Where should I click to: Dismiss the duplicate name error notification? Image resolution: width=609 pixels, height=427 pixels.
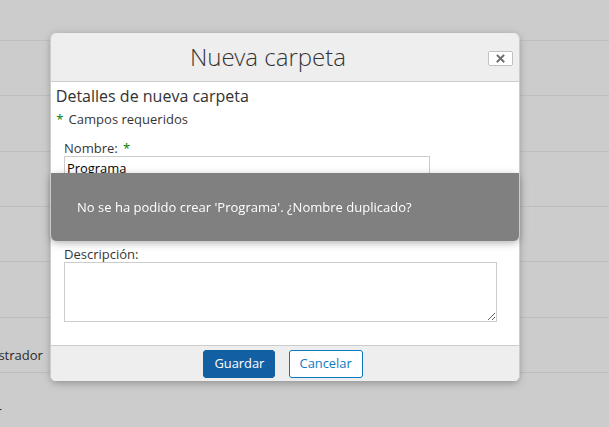coord(284,207)
